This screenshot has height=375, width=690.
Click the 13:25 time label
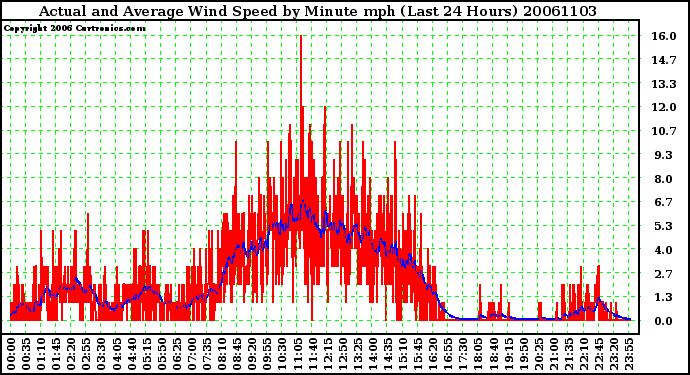pos(358,354)
